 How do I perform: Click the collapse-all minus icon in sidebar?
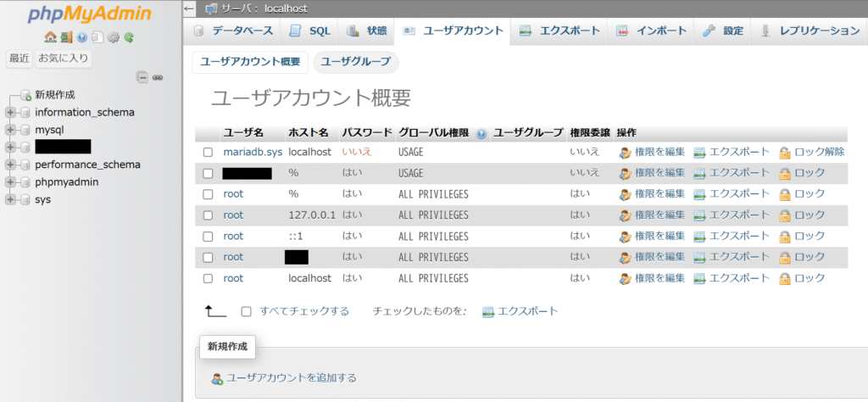click(142, 77)
